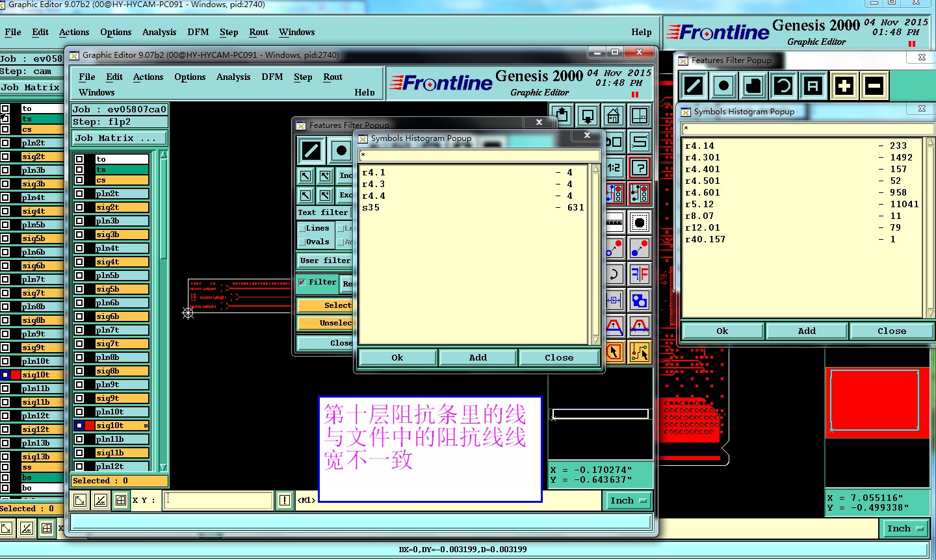Click the right trapezoid etch icon

point(639,326)
